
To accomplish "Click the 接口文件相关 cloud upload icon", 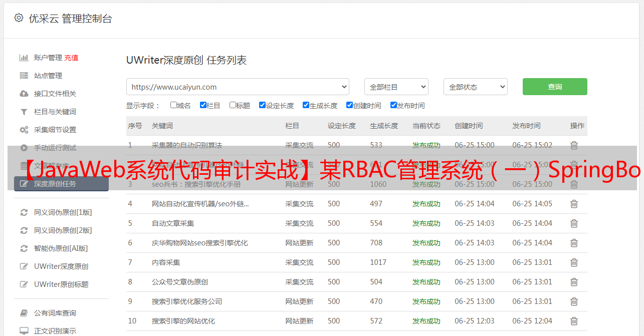I will 24,94.
